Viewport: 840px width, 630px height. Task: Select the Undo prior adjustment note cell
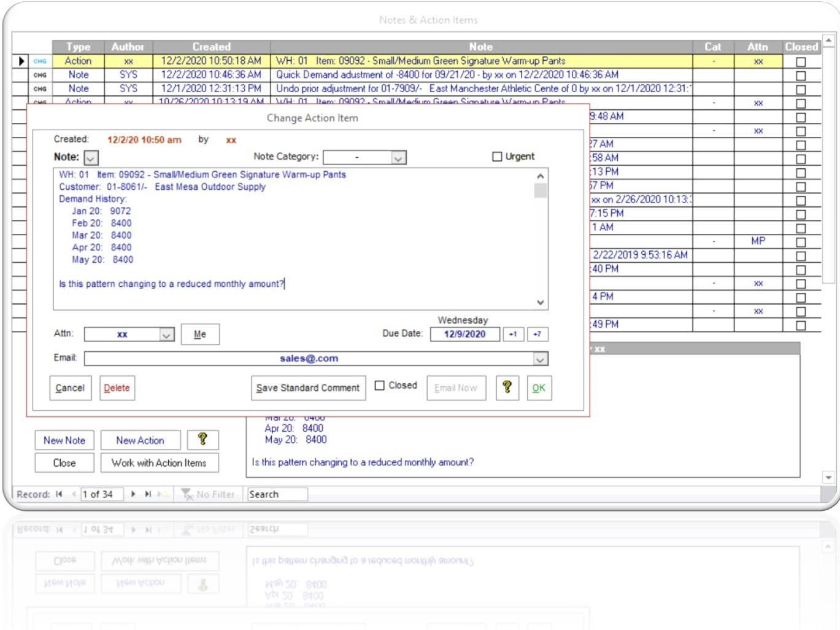coord(482,89)
